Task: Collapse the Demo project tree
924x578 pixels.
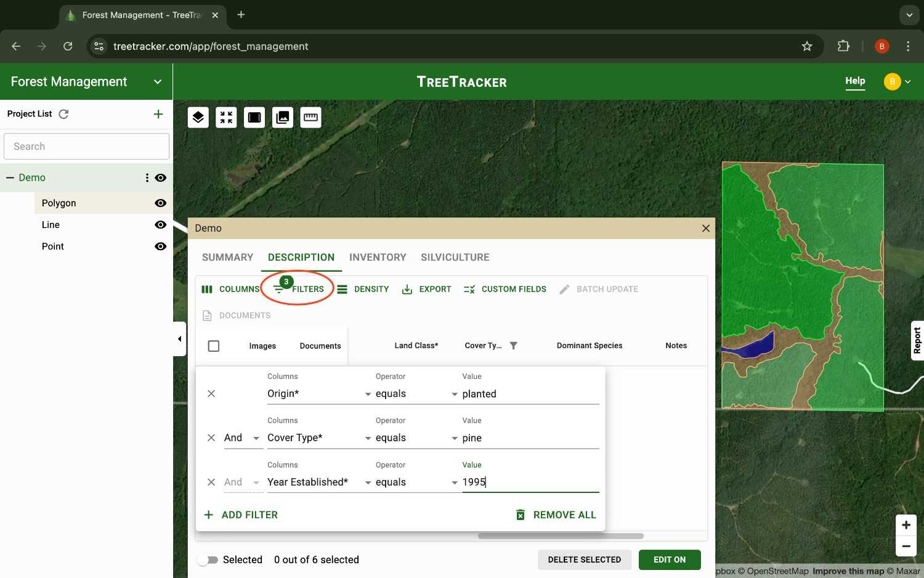Action: coord(10,177)
